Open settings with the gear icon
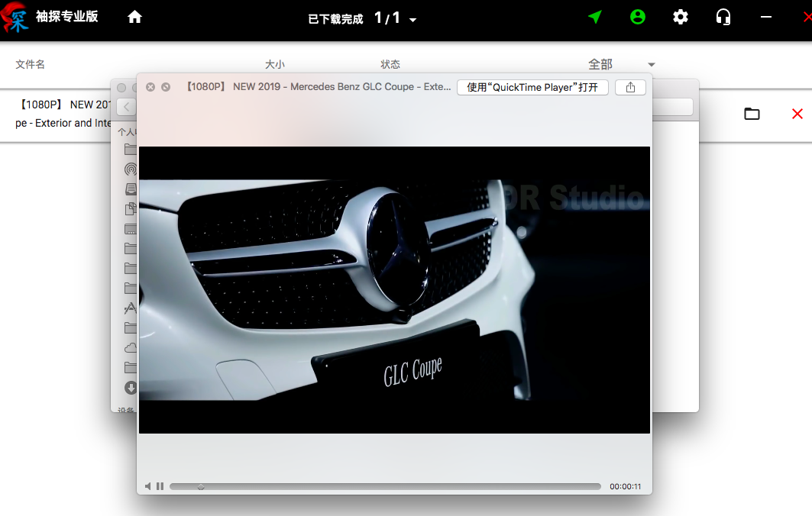 (x=681, y=17)
